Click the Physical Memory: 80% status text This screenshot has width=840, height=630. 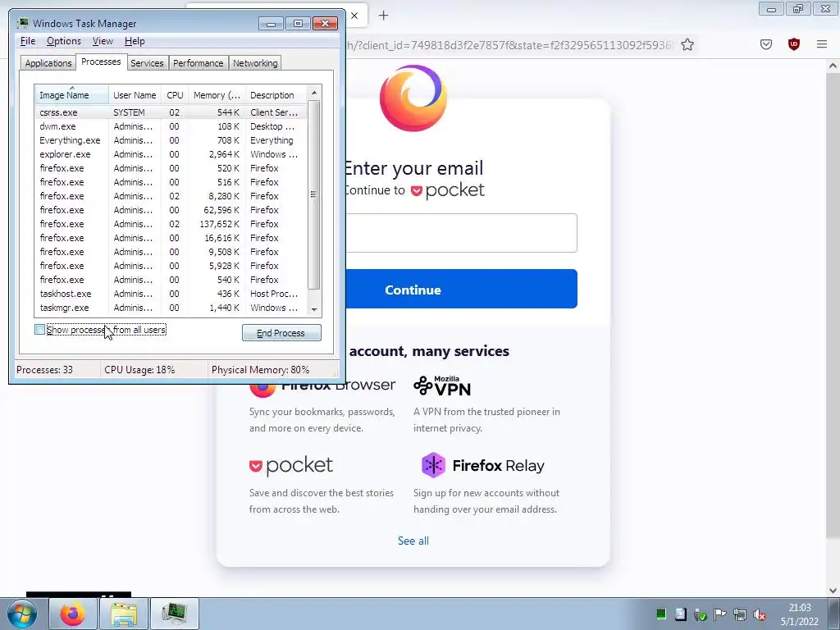[260, 370]
